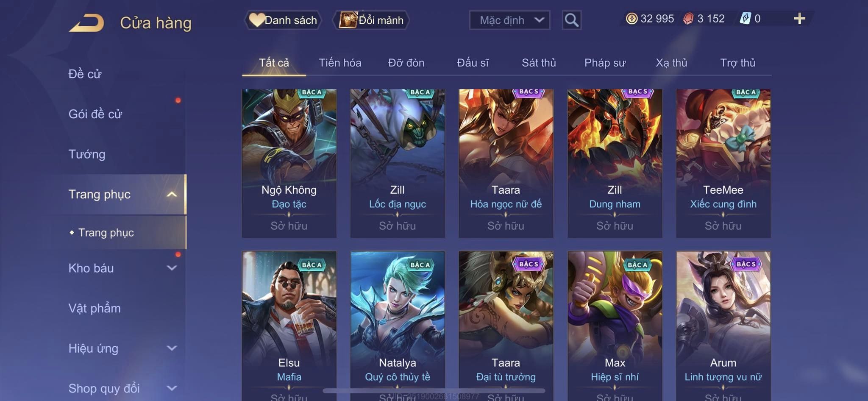
Task: Click the horizontal scrollbar at the bottom
Action: coord(434,390)
